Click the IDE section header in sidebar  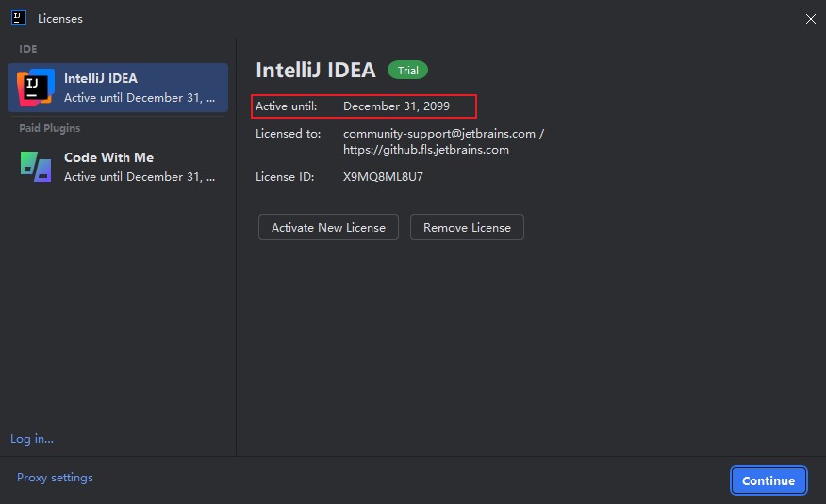tap(28, 48)
